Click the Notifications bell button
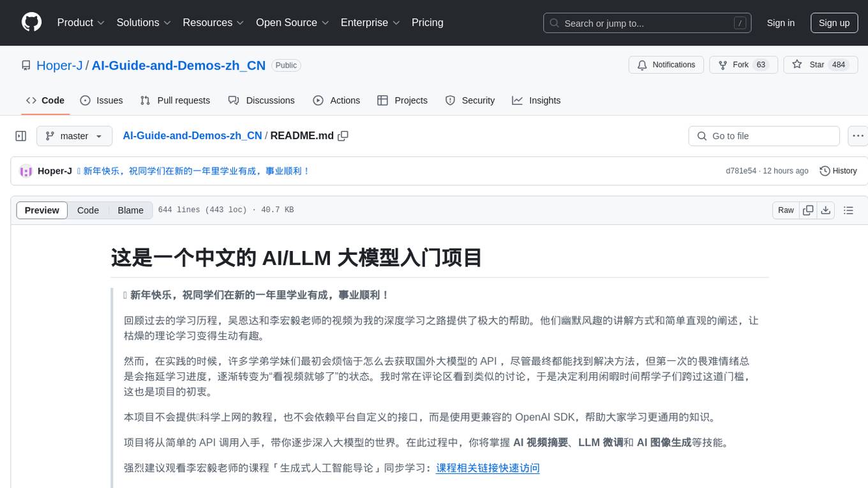The image size is (868, 488). pos(666,65)
